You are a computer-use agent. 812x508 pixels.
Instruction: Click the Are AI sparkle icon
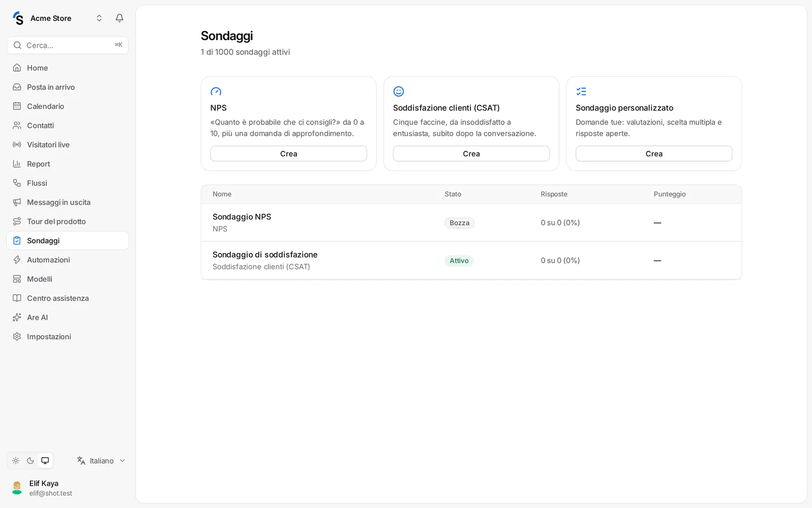coord(17,317)
